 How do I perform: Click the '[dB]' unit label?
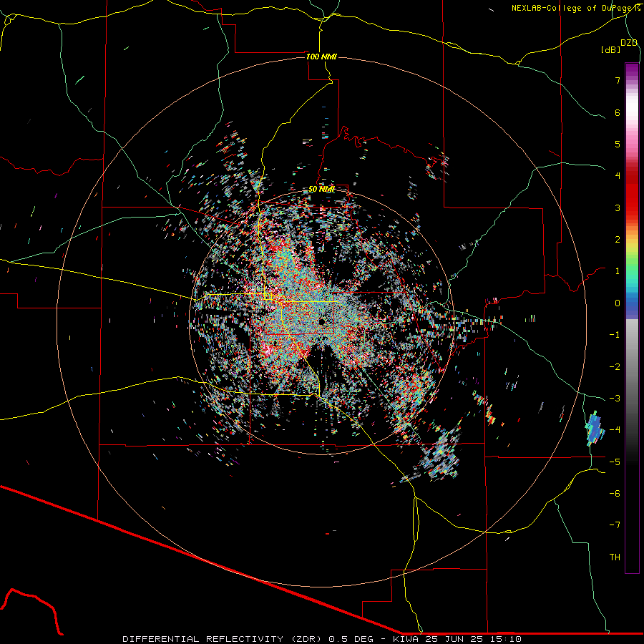tap(611, 49)
